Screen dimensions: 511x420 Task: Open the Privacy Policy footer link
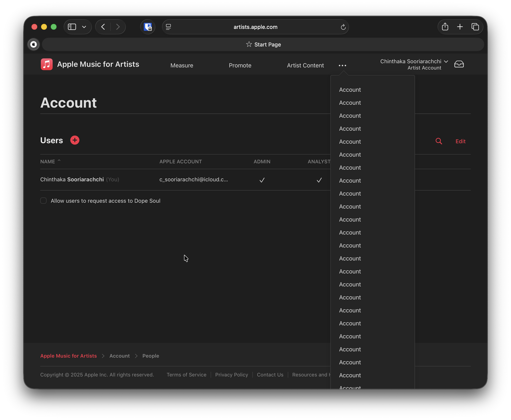point(231,375)
